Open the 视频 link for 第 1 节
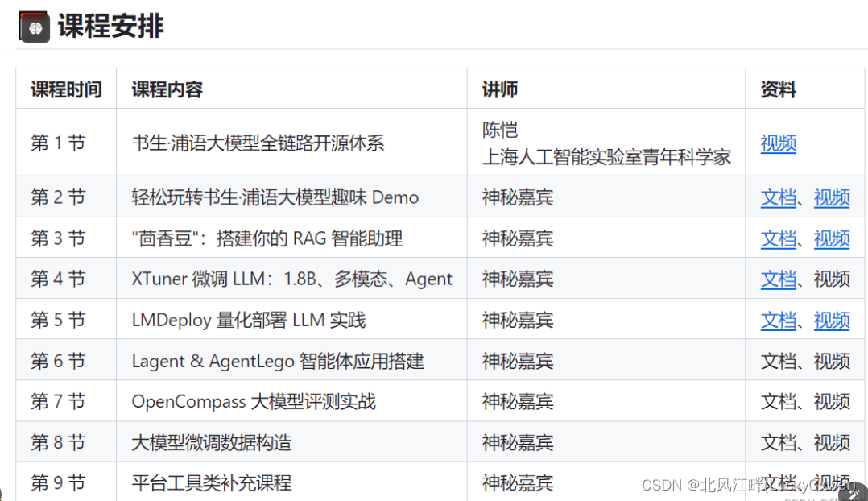 tap(779, 143)
